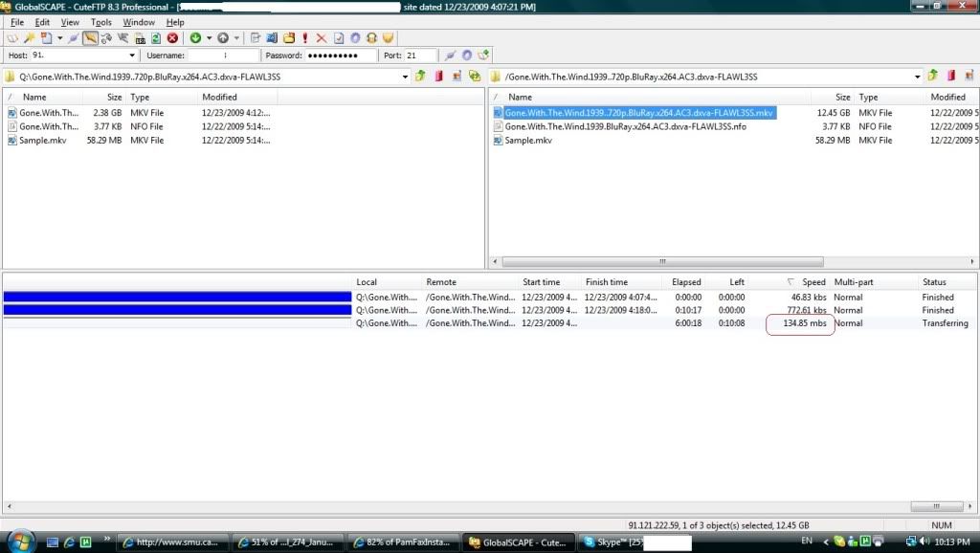Image resolution: width=980 pixels, height=553 pixels.
Task: Click the green Refresh icon in toolbar
Action: (155, 38)
